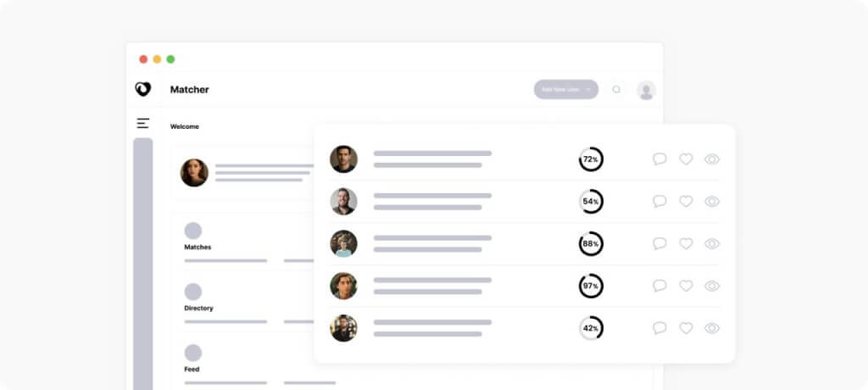Image resolution: width=868 pixels, height=390 pixels.
Task: Open the hamburger menu in sidebar
Action: pyautogui.click(x=142, y=123)
